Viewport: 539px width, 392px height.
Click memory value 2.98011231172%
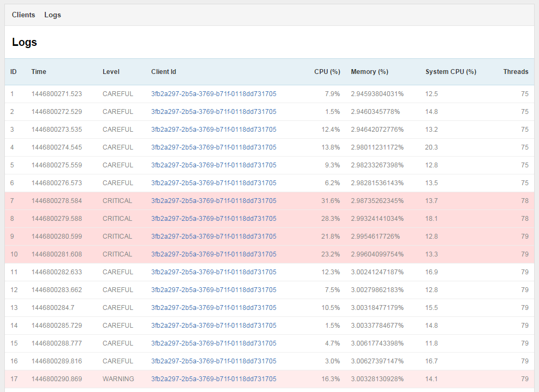(x=378, y=147)
